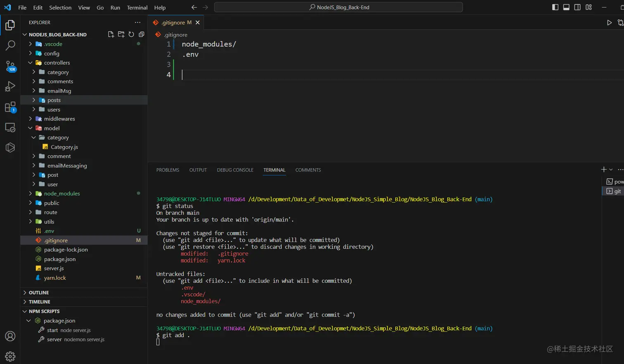This screenshot has width=624, height=364.
Task: Toggle the primary side bar visibility
Action: tap(555, 7)
